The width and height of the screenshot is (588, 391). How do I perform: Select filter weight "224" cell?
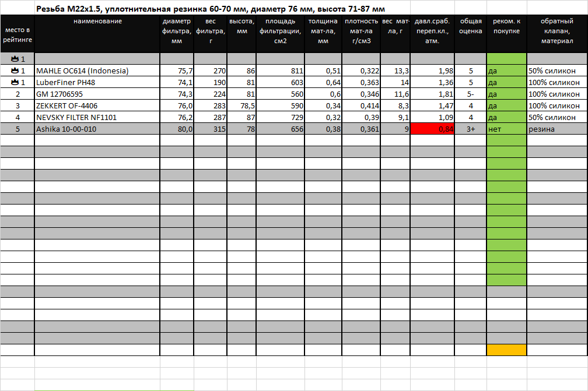(211, 94)
